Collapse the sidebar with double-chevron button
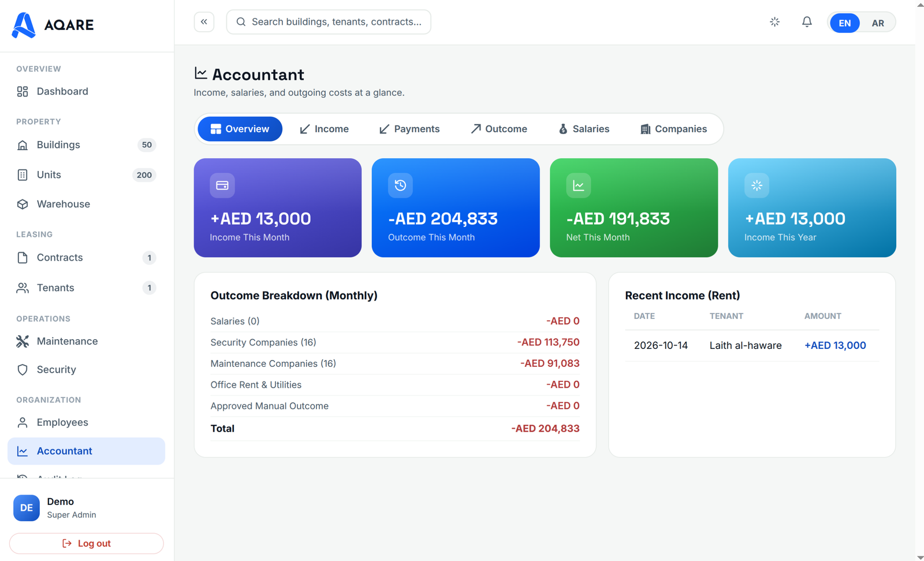Viewport: 924px width, 561px height. (204, 22)
